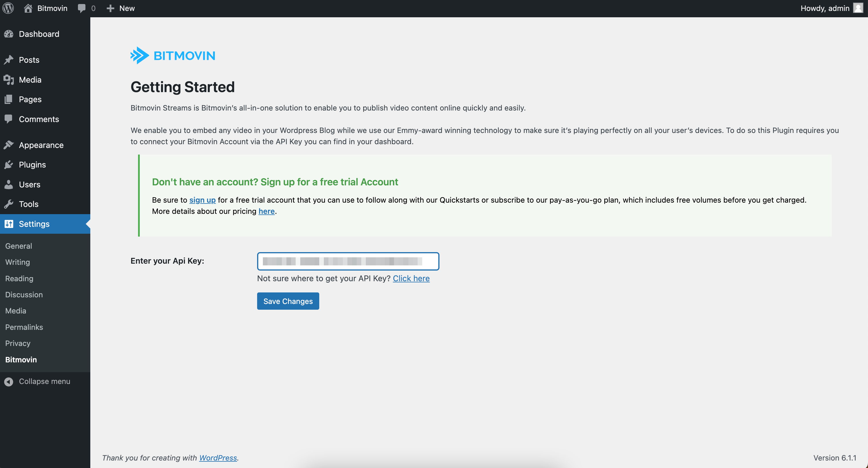Click the Appearance paintbrush icon

[x=9, y=145]
